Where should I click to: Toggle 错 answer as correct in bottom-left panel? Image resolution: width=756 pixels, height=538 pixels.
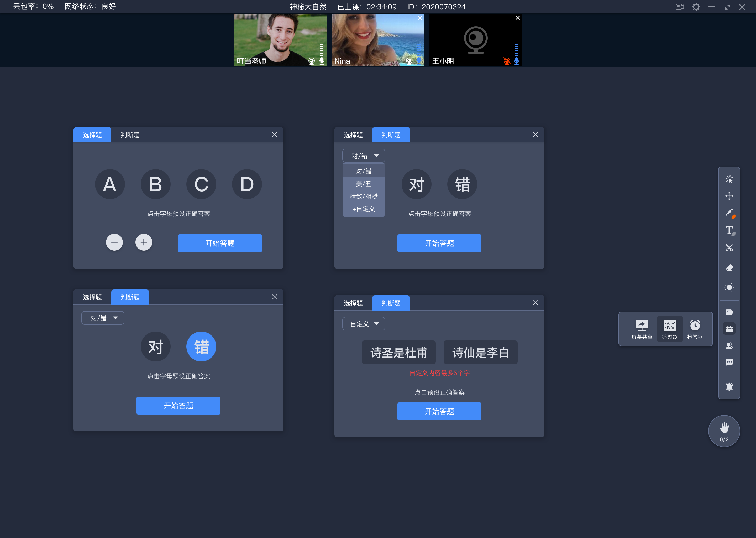pos(201,346)
